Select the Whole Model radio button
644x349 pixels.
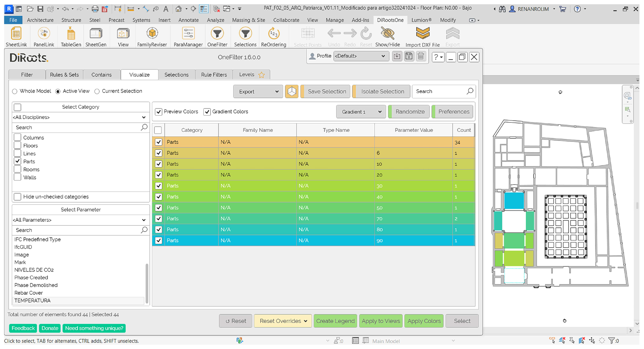[15, 91]
